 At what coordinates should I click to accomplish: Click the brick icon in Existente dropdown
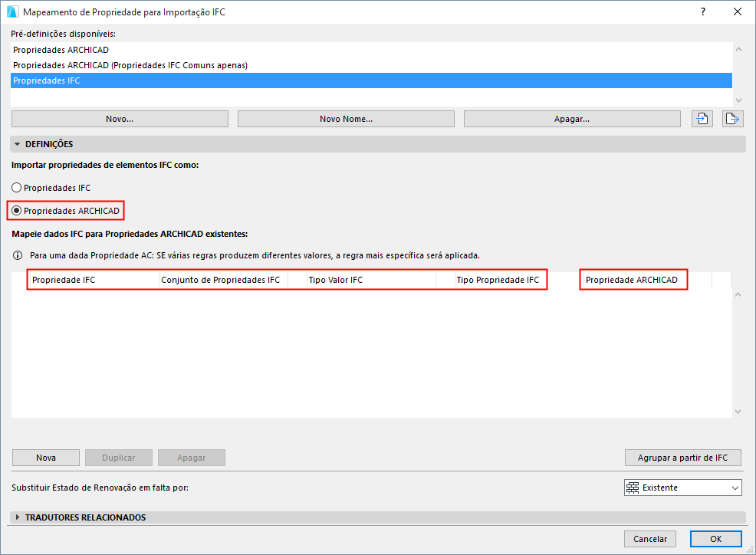pos(633,488)
